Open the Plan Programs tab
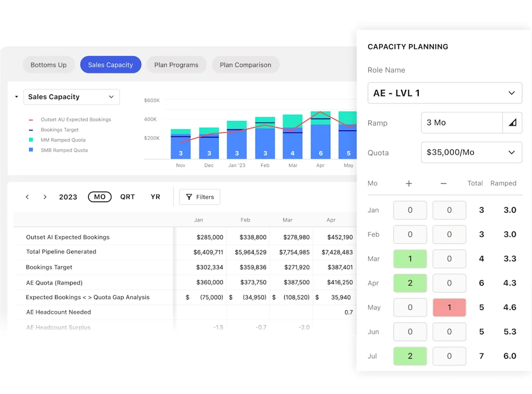The image size is (532, 394). (x=176, y=65)
